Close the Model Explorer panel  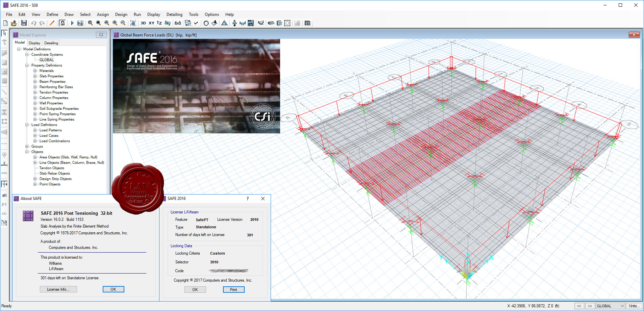[101, 35]
